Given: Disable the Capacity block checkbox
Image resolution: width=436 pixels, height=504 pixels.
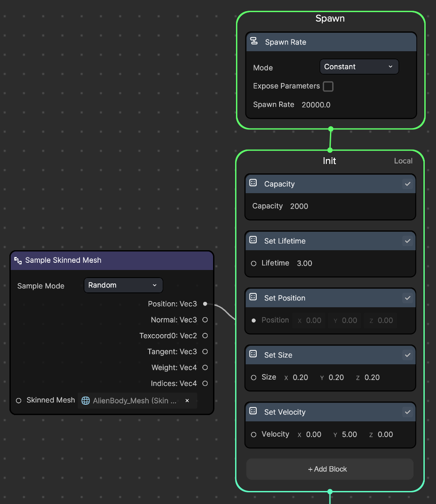Looking at the screenshot, I should [407, 184].
